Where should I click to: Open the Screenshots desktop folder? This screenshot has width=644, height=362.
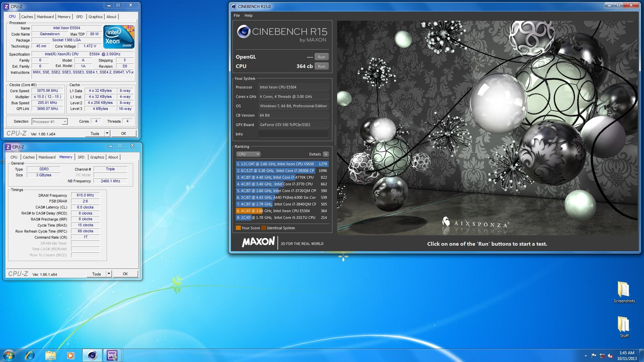click(x=624, y=292)
